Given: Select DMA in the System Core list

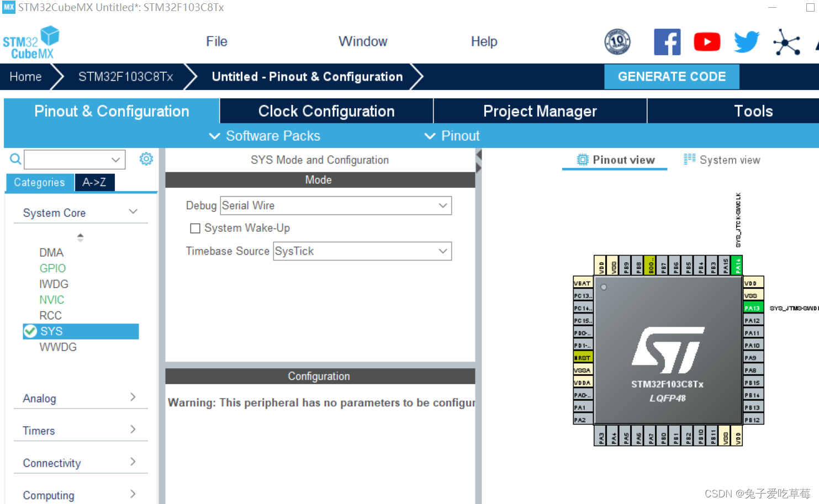Looking at the screenshot, I should [51, 252].
